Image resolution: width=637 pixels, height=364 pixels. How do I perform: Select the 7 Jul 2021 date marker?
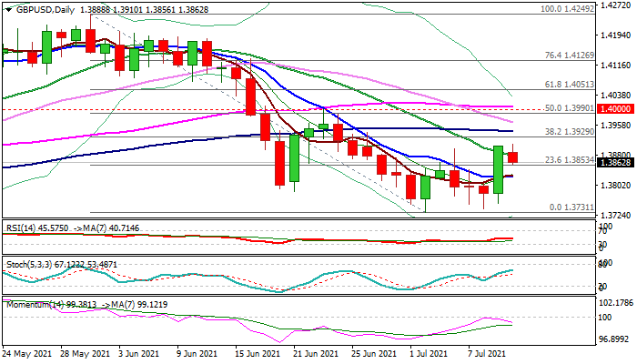click(486, 354)
